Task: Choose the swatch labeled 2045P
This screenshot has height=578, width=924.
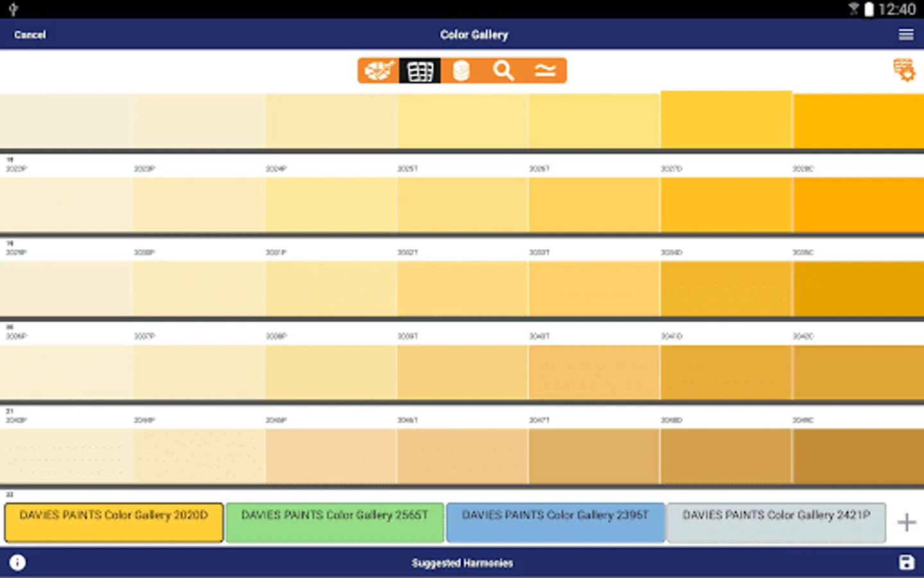Action: (331, 456)
